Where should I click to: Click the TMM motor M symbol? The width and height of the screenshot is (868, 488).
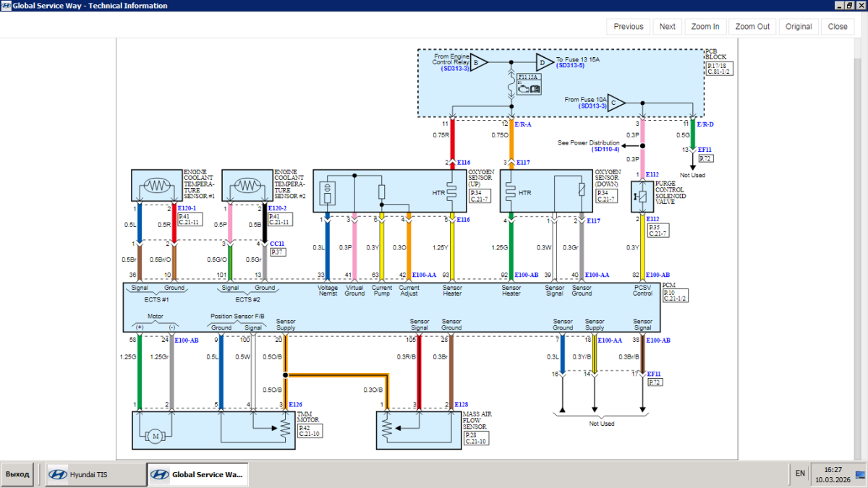click(154, 435)
